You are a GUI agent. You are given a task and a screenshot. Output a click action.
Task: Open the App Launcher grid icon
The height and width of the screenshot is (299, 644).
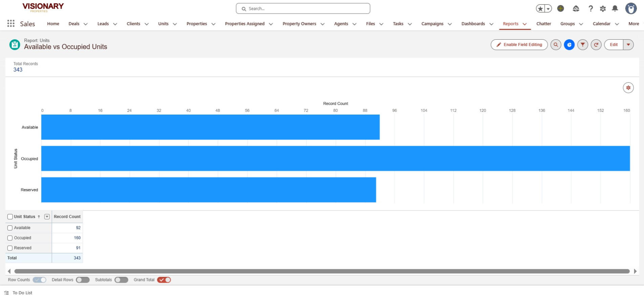coord(11,23)
